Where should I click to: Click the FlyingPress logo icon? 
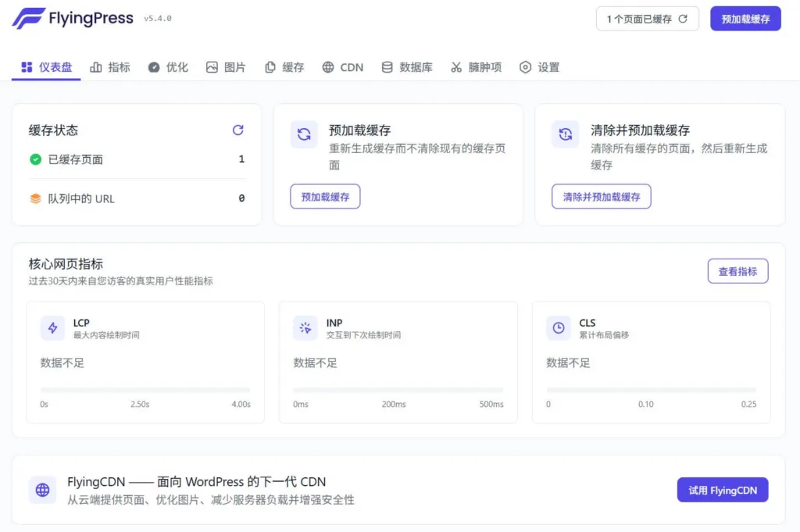[x=28, y=19]
